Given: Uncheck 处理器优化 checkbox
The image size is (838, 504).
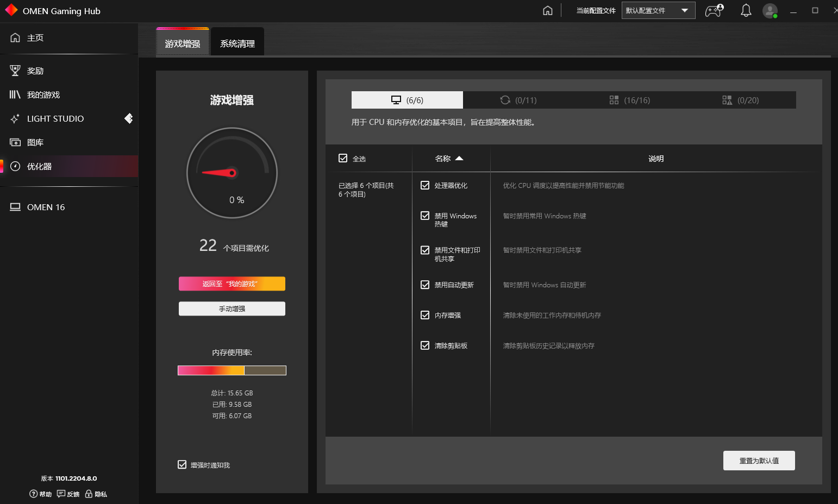Looking at the screenshot, I should 425,185.
